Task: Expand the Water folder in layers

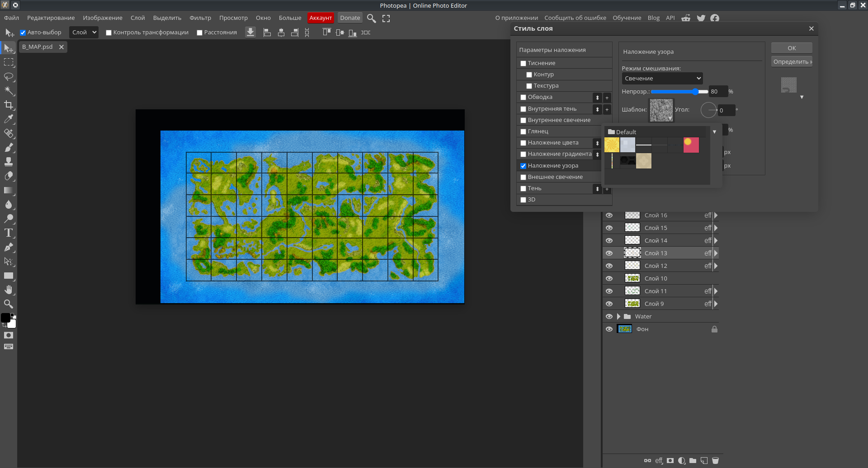Action: tap(618, 317)
